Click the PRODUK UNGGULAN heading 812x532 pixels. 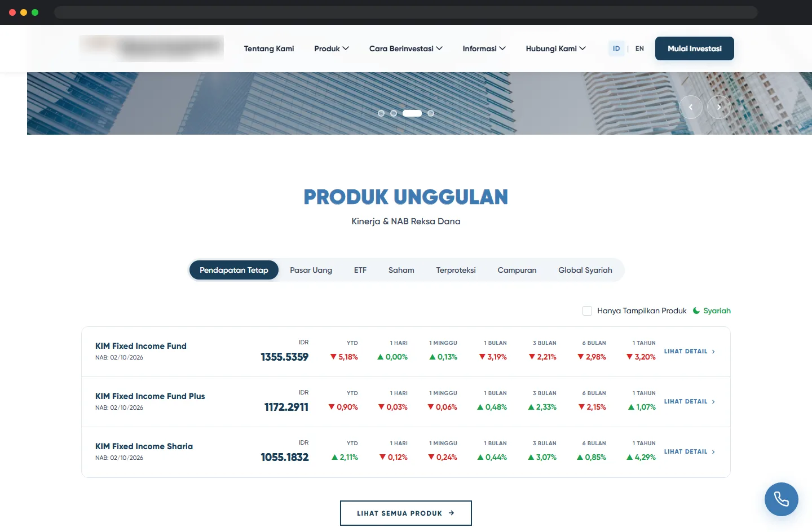[406, 197]
